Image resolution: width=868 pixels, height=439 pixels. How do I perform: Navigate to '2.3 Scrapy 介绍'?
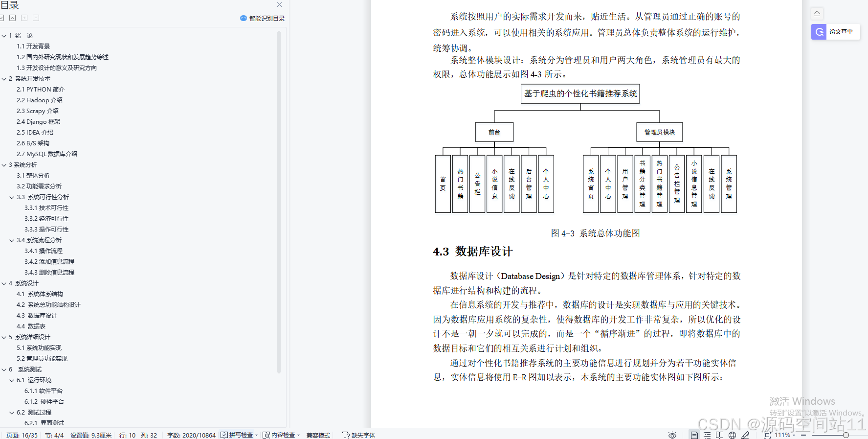pyautogui.click(x=38, y=111)
